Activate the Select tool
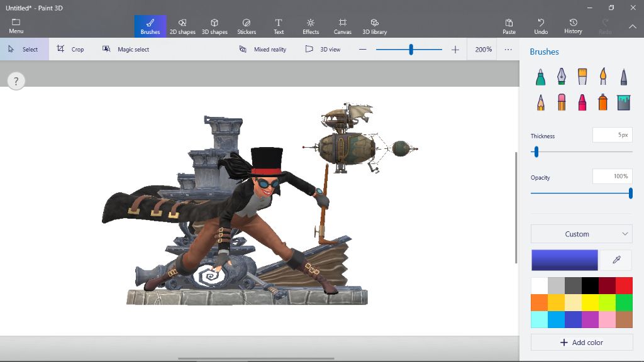 pyautogui.click(x=25, y=49)
